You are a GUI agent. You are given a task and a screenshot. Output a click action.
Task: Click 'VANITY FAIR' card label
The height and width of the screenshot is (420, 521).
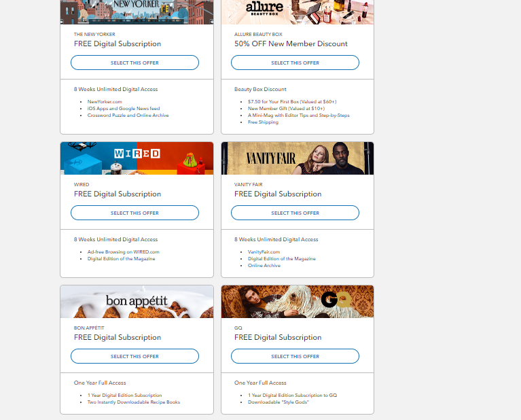click(x=248, y=185)
